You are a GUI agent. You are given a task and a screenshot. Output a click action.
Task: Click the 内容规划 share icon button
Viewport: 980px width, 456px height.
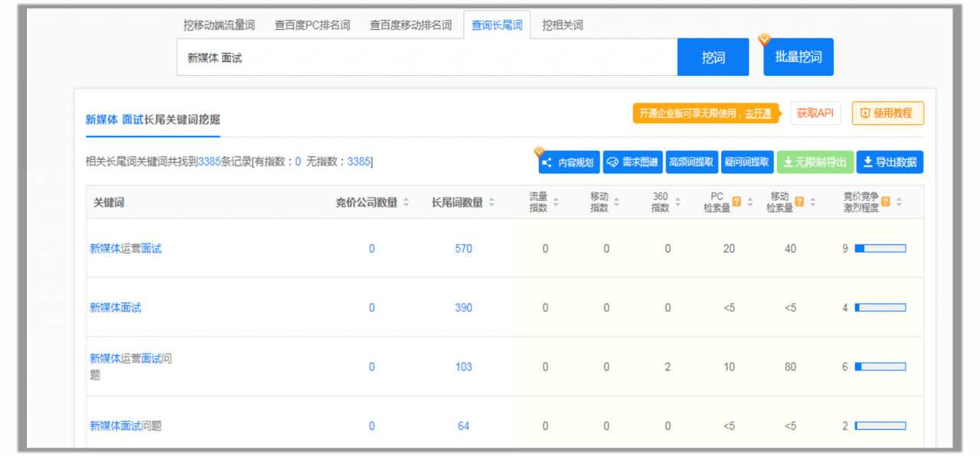pos(547,162)
